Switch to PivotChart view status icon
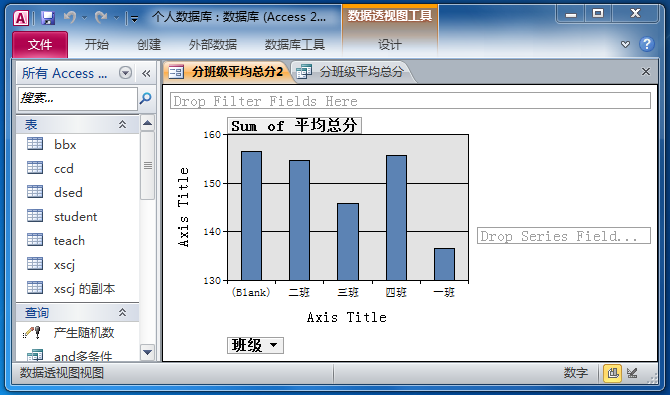The height and width of the screenshot is (395, 670). click(x=612, y=373)
